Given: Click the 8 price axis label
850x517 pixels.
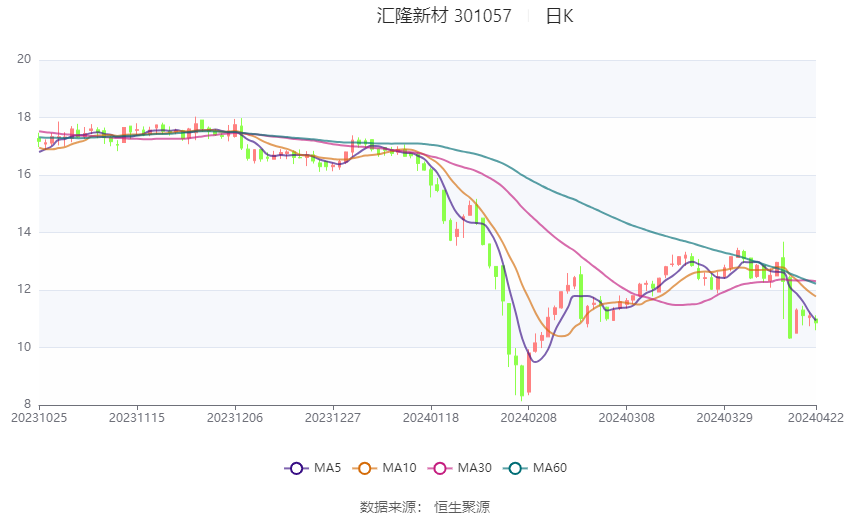Looking at the screenshot, I should pyautogui.click(x=28, y=404).
